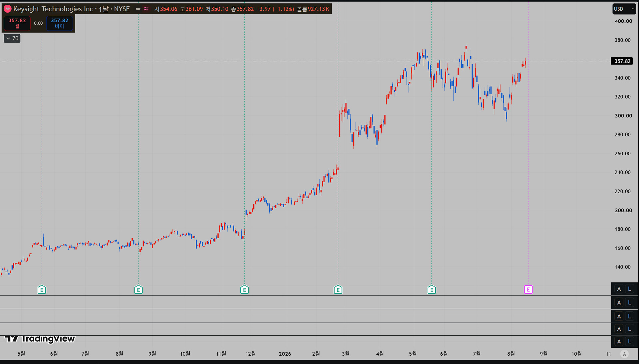Click the 400.00 price axis label
639x364 pixels.
[x=623, y=21]
